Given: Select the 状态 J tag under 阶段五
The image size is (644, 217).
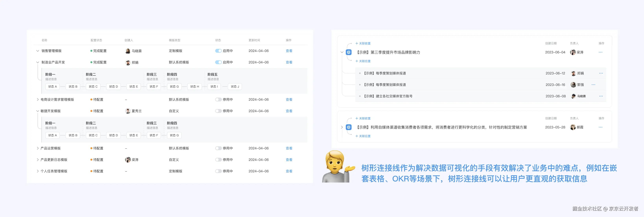Looking at the screenshot, I should pos(235,87).
